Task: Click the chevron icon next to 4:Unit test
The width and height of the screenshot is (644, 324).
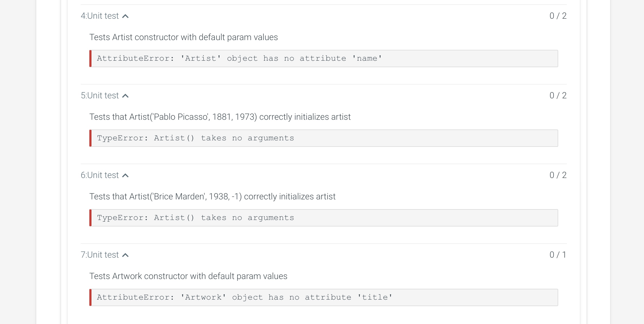Action: click(x=125, y=16)
